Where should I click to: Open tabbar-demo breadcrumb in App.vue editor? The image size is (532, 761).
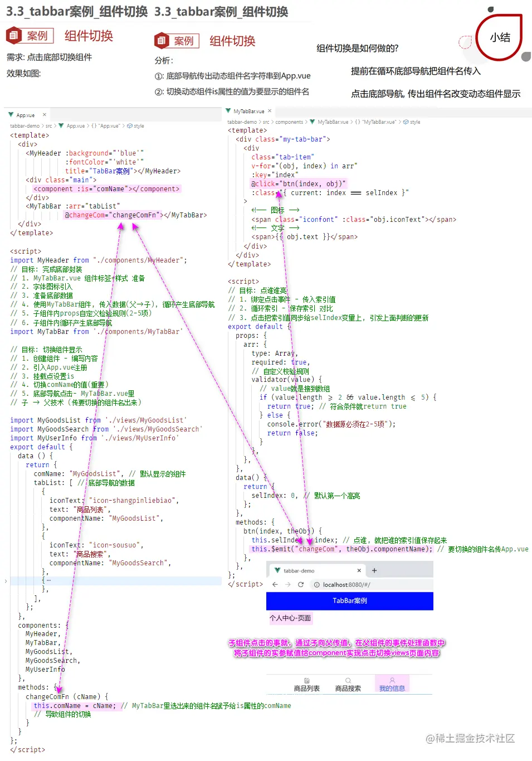pyautogui.click(x=25, y=126)
